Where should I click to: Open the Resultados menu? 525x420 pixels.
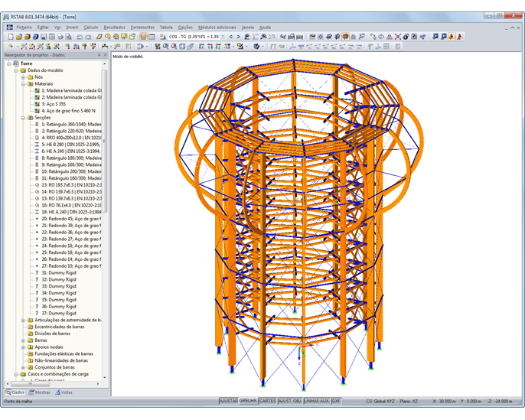tap(115, 28)
